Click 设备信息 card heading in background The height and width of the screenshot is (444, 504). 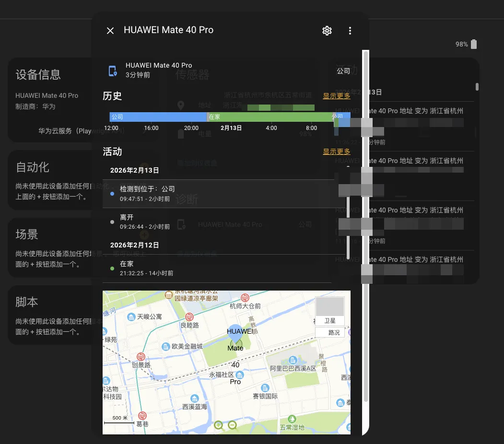pos(38,74)
